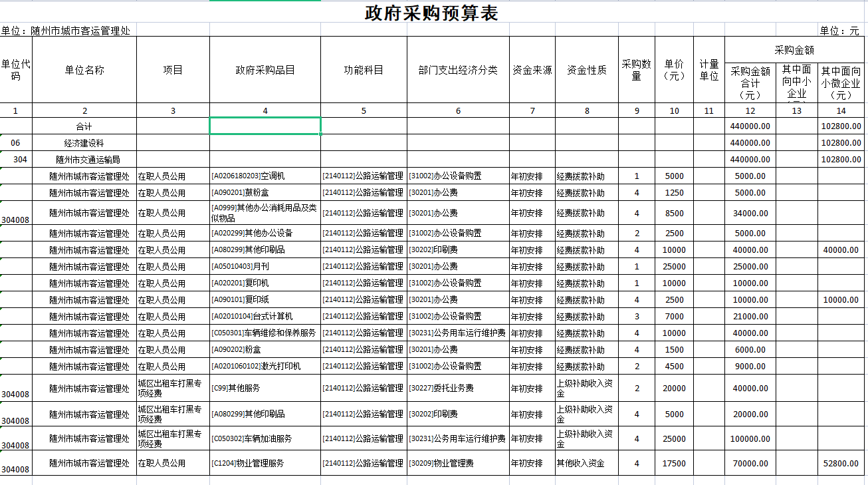Click the amount cell 34000.00
Viewport: 868px width, 485px height.
pyautogui.click(x=750, y=213)
